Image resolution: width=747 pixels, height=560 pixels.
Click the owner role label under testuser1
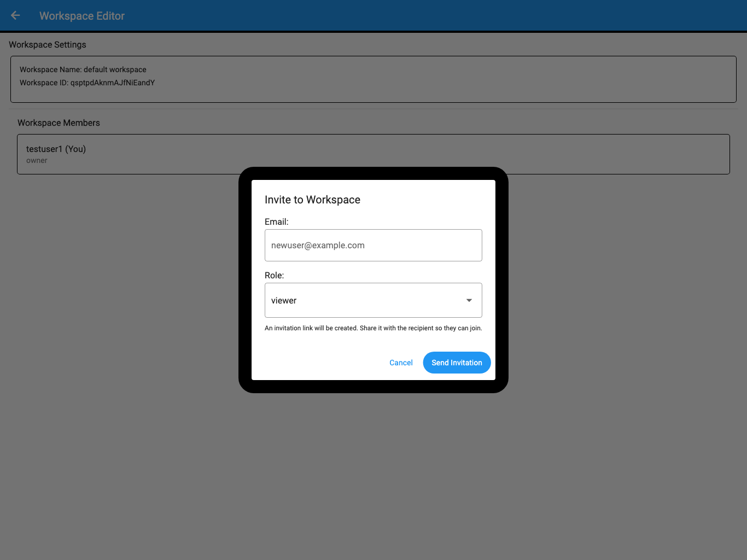point(37,161)
